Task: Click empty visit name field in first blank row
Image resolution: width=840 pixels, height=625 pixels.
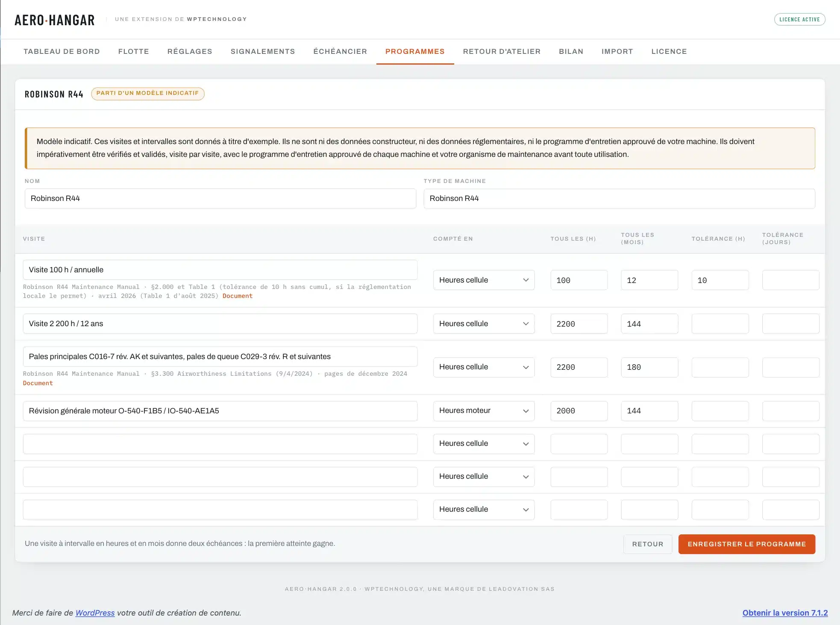Action: (x=220, y=444)
